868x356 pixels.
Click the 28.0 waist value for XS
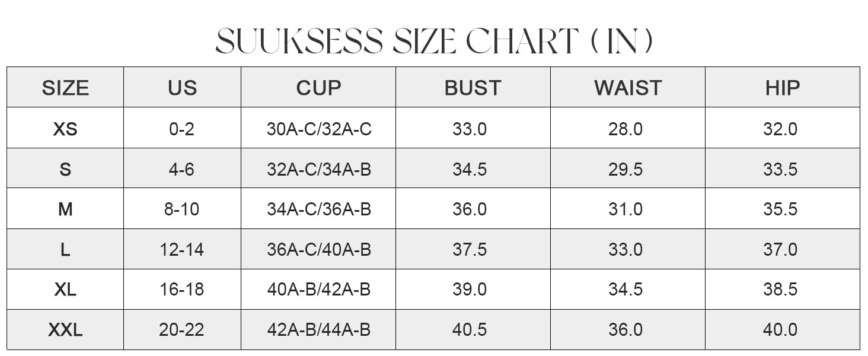[x=626, y=129]
